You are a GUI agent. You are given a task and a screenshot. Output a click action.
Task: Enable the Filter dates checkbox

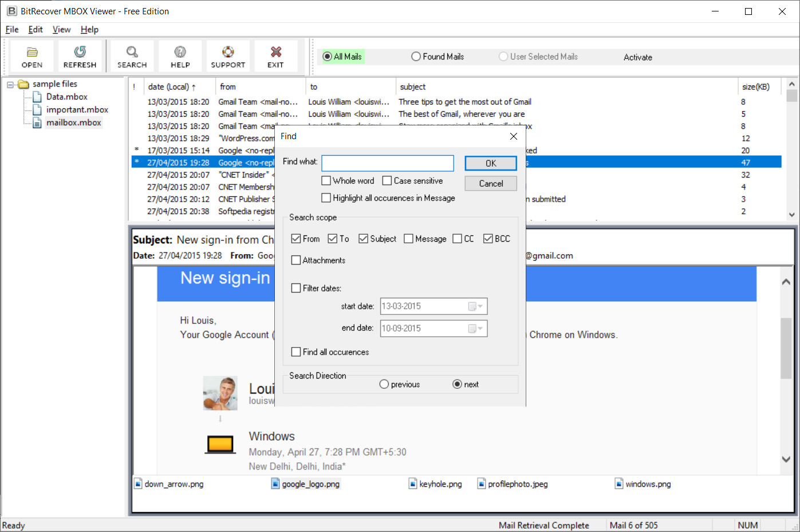[296, 289]
